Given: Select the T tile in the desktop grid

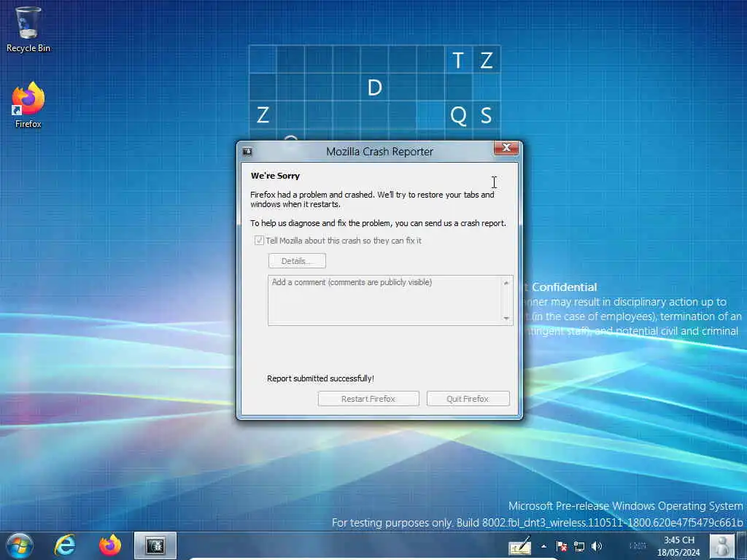Looking at the screenshot, I should pos(458,60).
